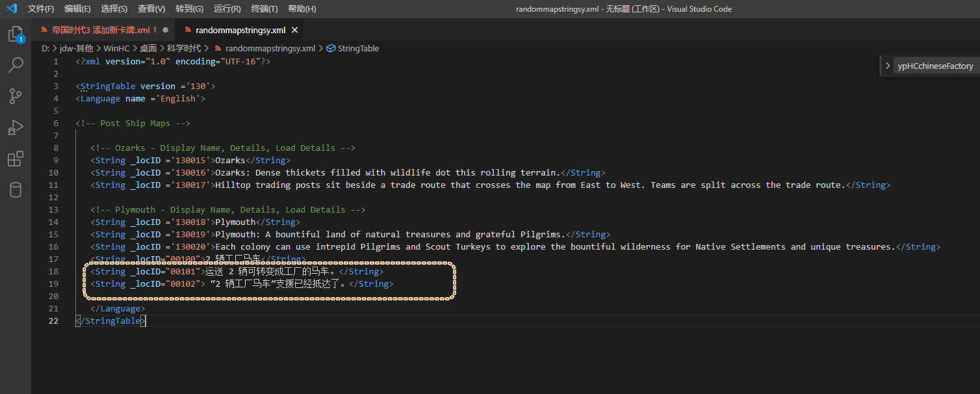Image resolution: width=980 pixels, height=394 pixels.
Task: Click the '130015' locID on line 9
Action: pyautogui.click(x=190, y=160)
